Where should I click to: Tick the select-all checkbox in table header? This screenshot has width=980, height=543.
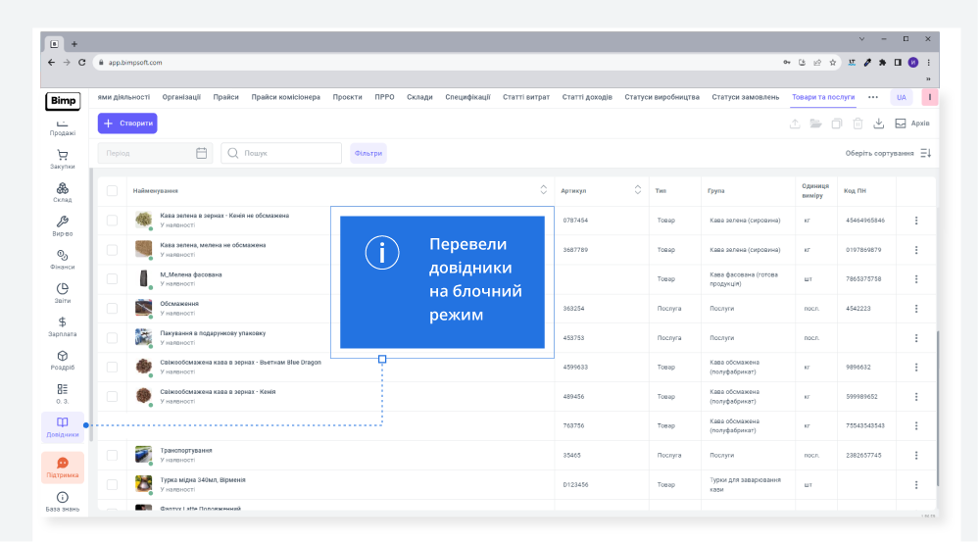(112, 190)
